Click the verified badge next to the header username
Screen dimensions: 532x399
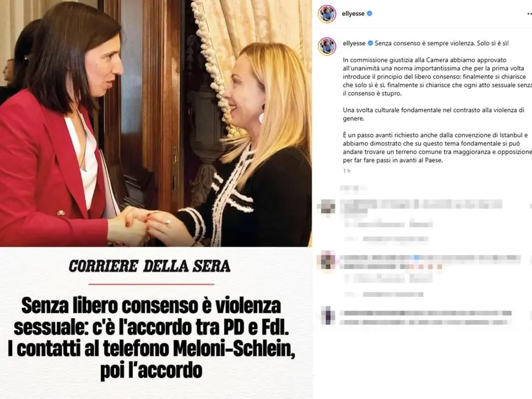tap(370, 13)
